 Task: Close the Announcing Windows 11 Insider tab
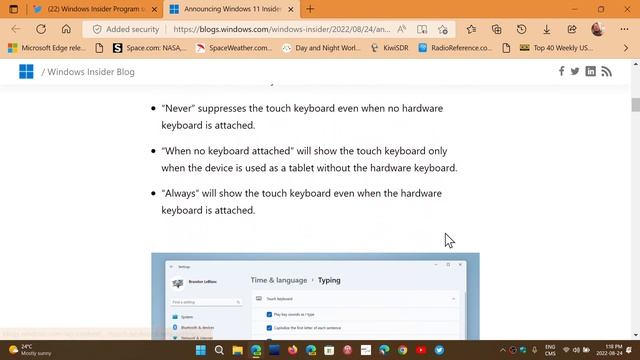(x=291, y=9)
